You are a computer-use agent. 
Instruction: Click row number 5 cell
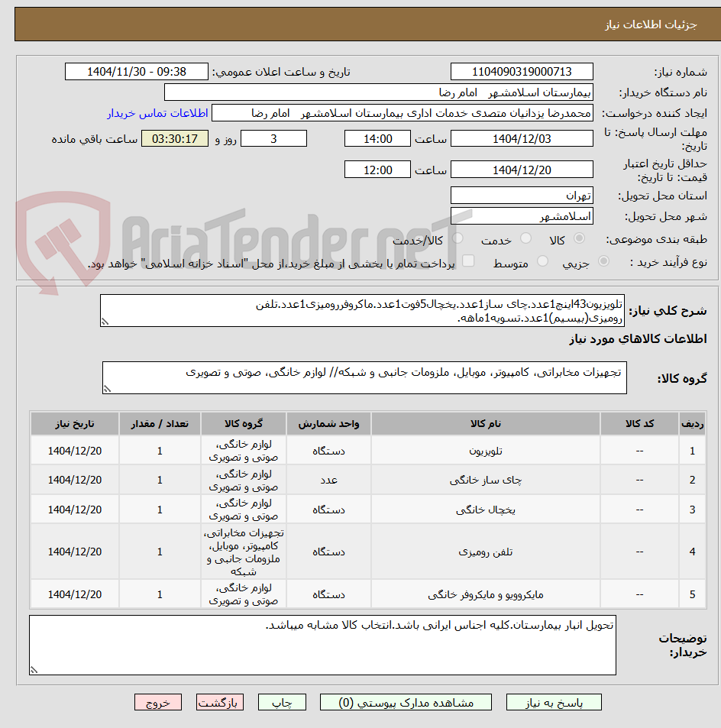[x=692, y=594]
